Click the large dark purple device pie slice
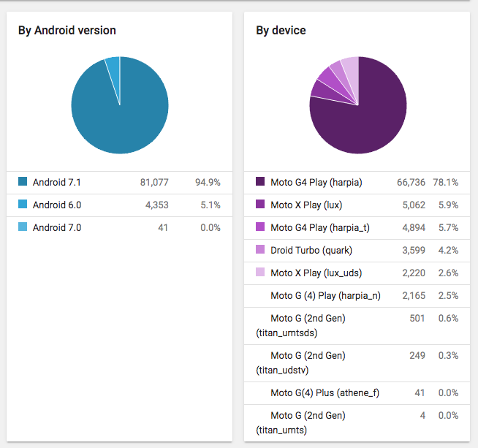Screen dimensions: 478x448 (x=365, y=117)
